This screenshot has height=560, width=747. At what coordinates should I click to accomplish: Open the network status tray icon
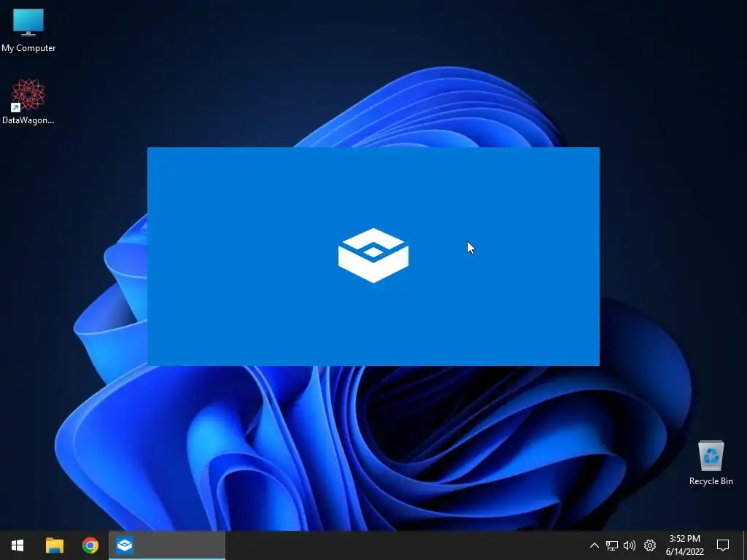click(x=612, y=545)
